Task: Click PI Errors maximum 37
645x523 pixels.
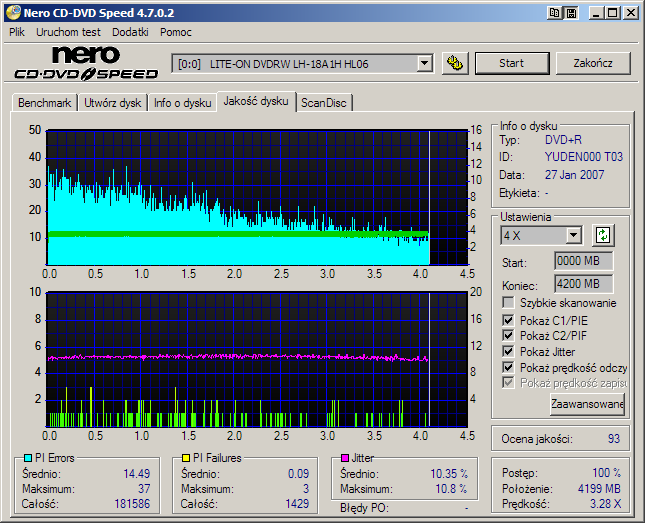Action: point(144,489)
